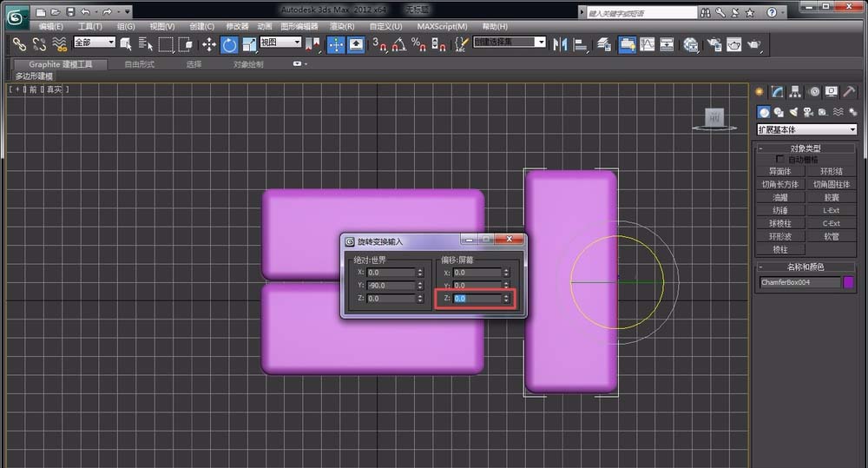Image resolution: width=868 pixels, height=468 pixels.
Task: Activate the Select and Move tool
Action: click(209, 44)
